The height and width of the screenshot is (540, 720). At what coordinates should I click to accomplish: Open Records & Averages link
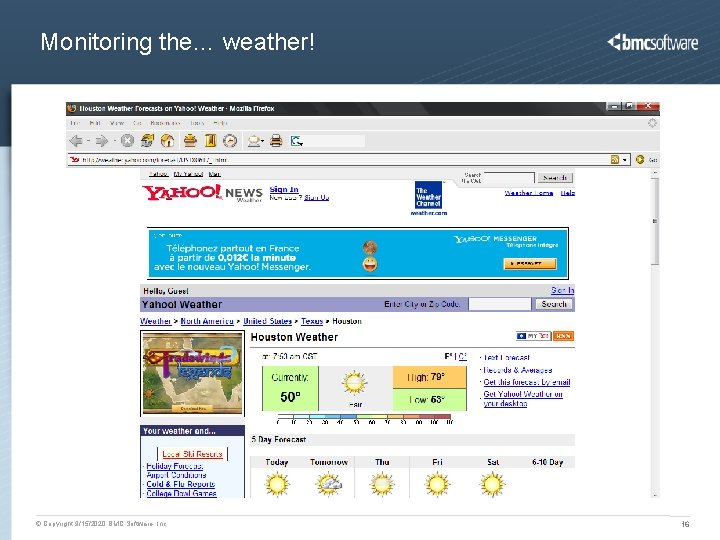pos(518,370)
